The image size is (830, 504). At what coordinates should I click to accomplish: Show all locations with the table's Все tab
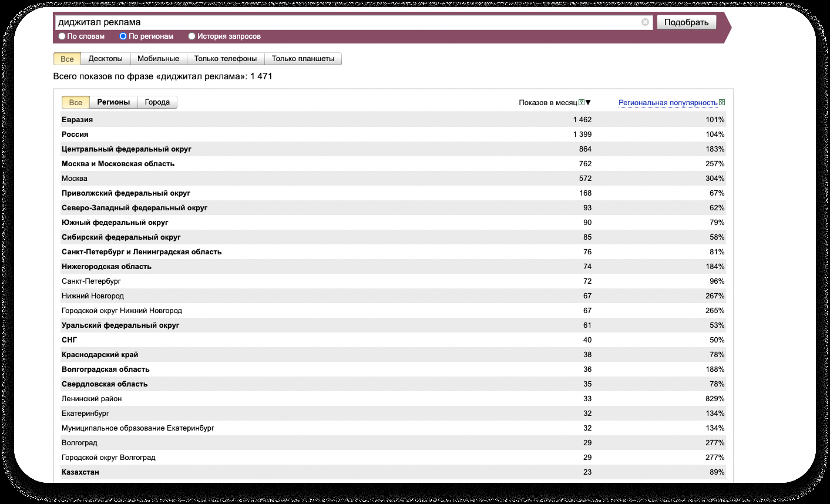tap(76, 102)
